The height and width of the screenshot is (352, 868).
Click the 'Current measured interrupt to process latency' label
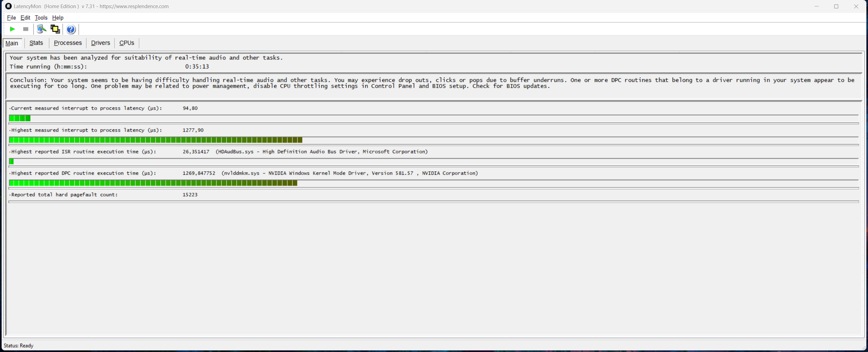point(86,108)
